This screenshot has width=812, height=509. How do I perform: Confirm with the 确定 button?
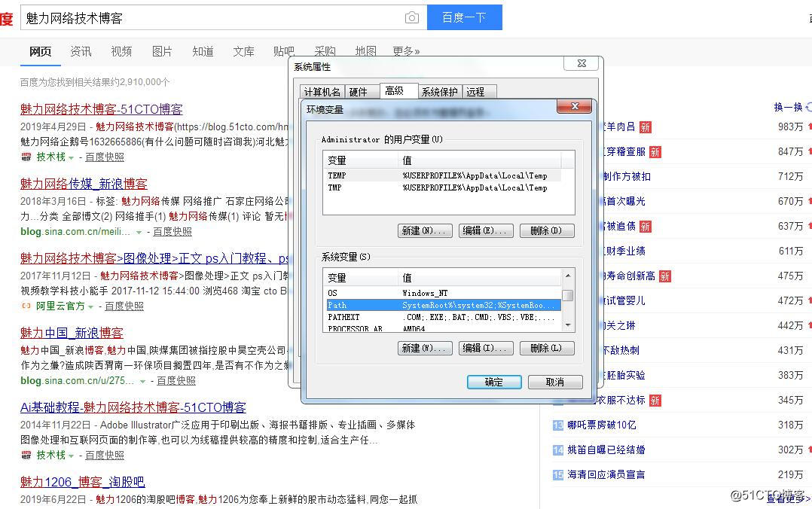[494, 383]
